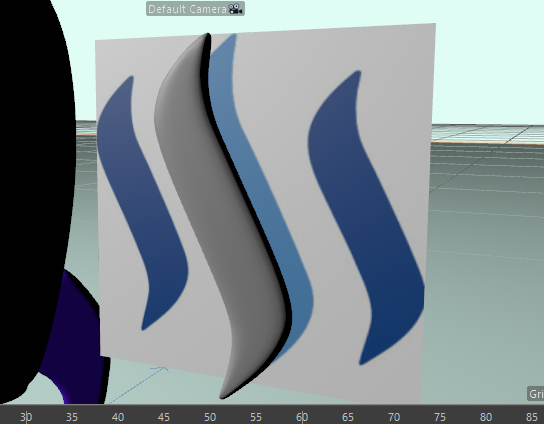Click the partially visible Grid label
This screenshot has height=424, width=544.
click(x=536, y=394)
